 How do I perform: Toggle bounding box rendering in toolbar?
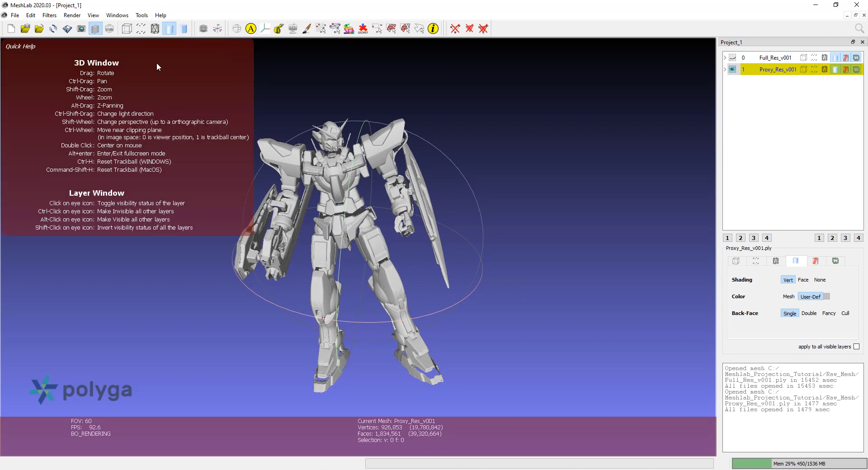(x=127, y=29)
